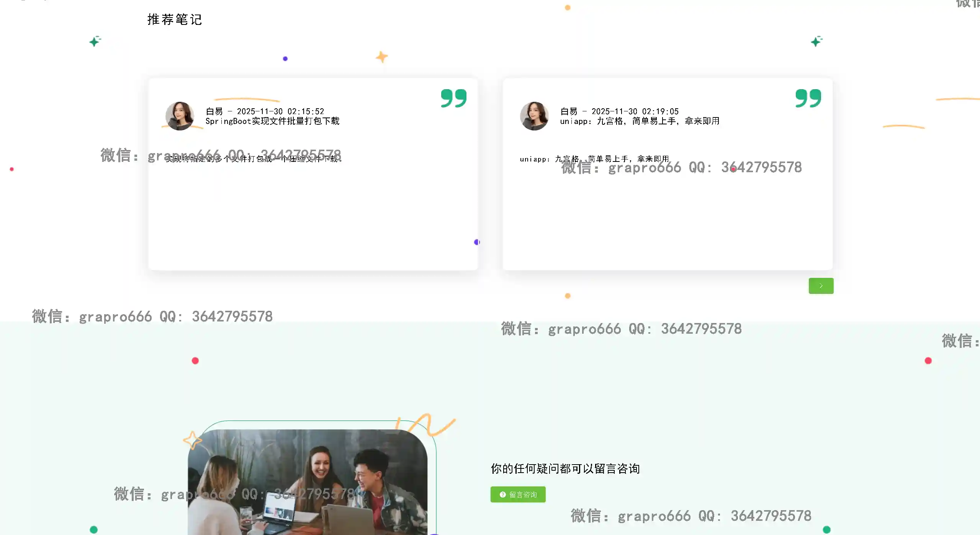This screenshot has height=535, width=980.
Task: Click the green sparkle icon below 推荐笔记
Action: [95, 41]
